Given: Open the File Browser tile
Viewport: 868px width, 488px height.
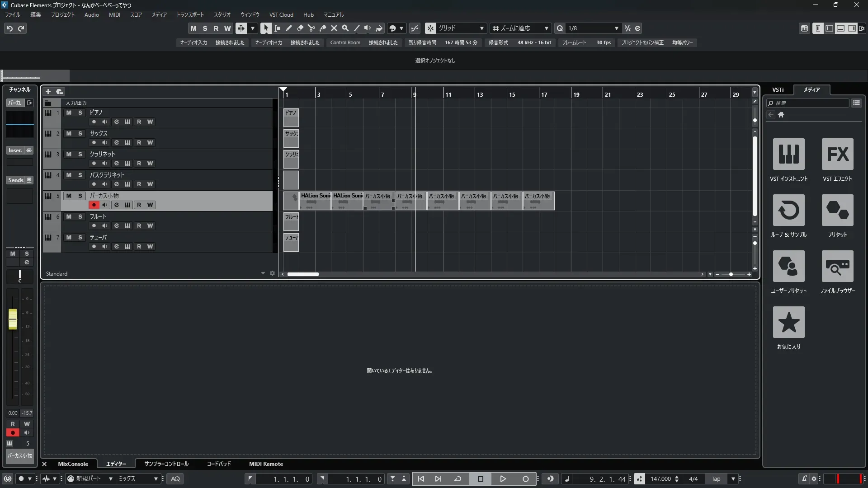Looking at the screenshot, I should pyautogui.click(x=837, y=266).
